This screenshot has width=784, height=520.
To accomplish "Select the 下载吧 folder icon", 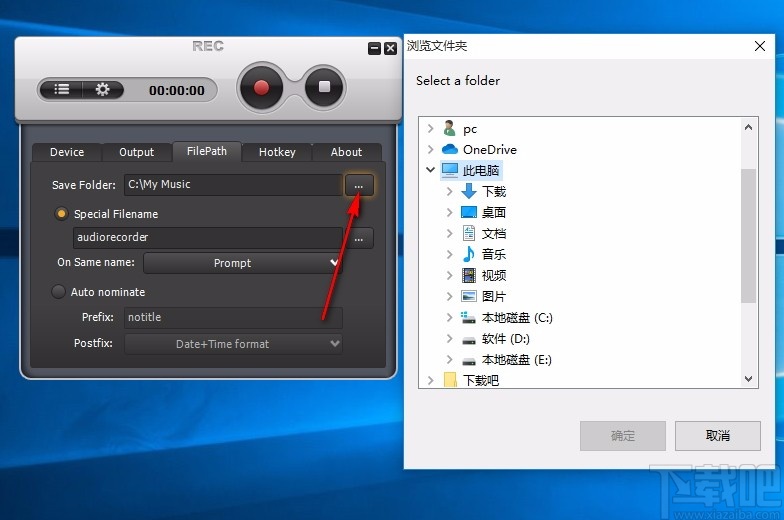I will 450,380.
